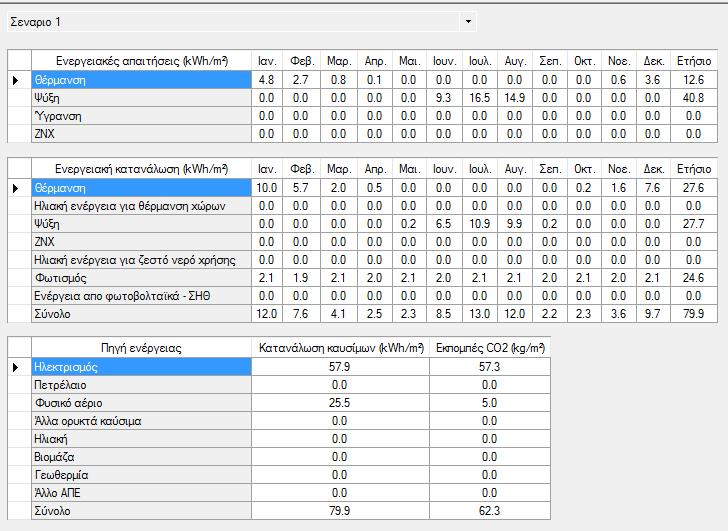Select the Άλλο ΑΠΕ row label
The width and height of the screenshot is (728, 531).
[x=142, y=492]
